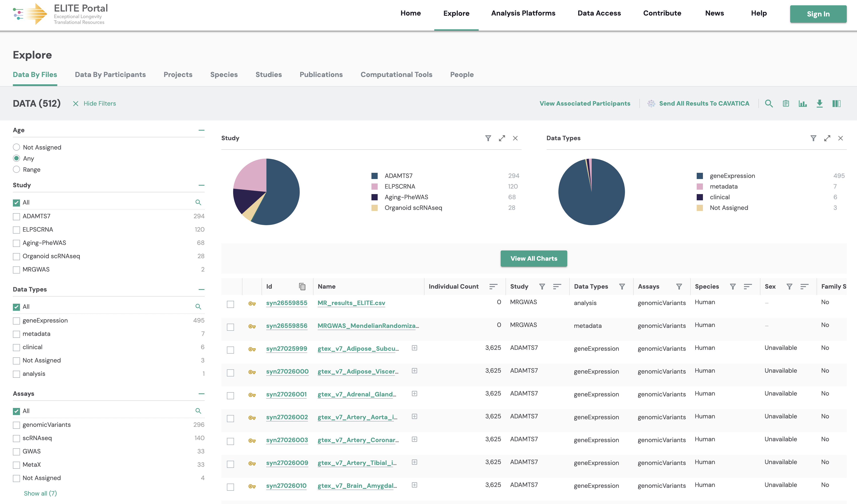The image size is (857, 504).
Task: Check the ADAMTS7 study filter
Action: pos(16,217)
